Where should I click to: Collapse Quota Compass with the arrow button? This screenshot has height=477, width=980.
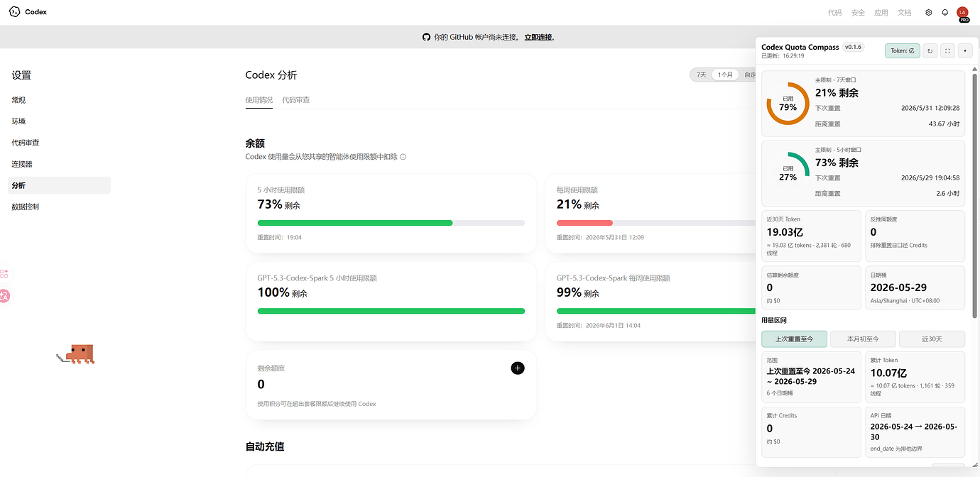pos(965,51)
